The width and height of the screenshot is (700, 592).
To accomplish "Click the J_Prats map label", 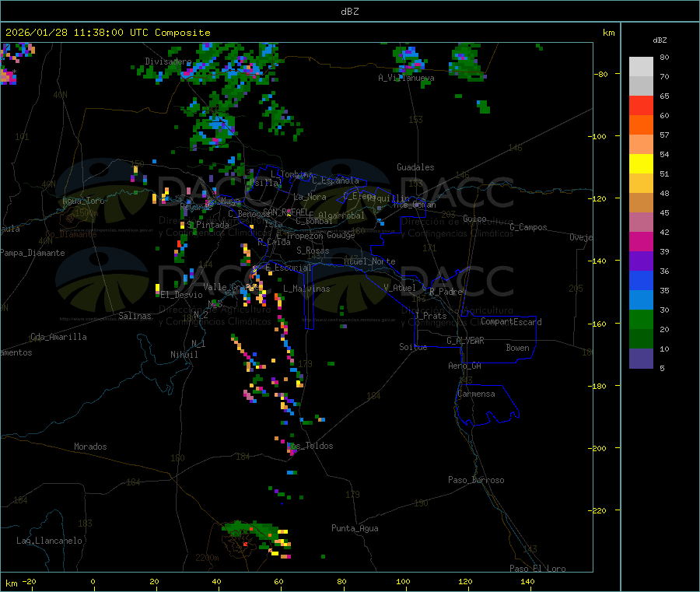I will pyautogui.click(x=430, y=316).
